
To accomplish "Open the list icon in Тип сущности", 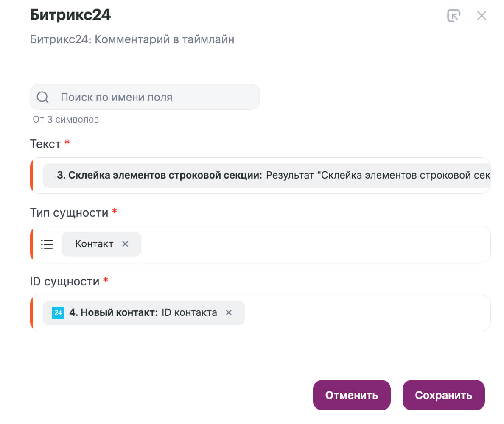I will coord(47,245).
